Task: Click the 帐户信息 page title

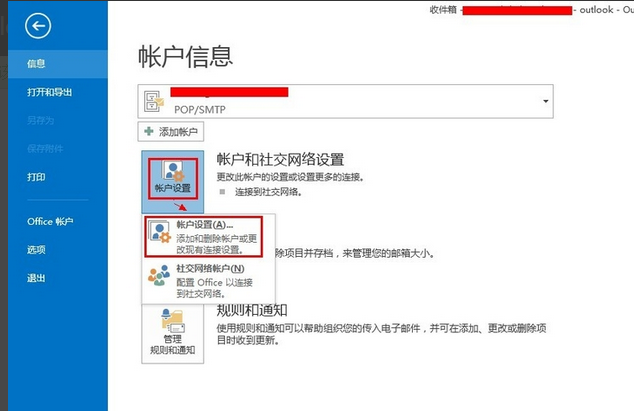Action: point(186,56)
